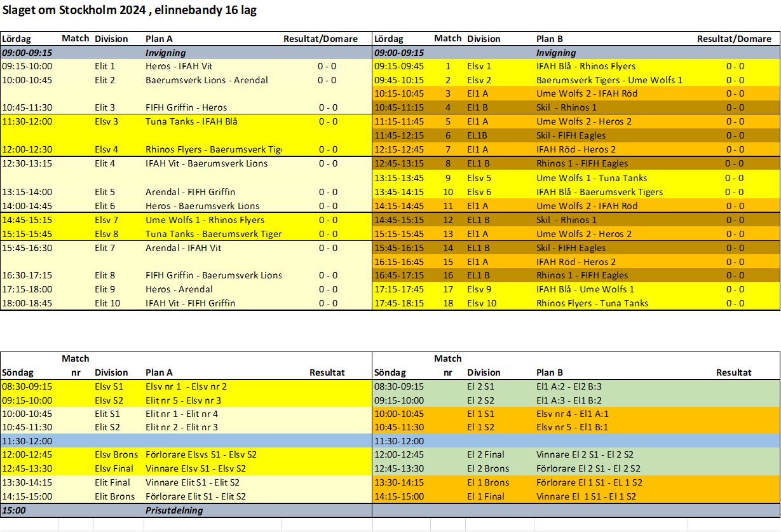The height and width of the screenshot is (532, 781).
Task: Select the Heros - IFAH Vit match cell
Action: [x=179, y=66]
